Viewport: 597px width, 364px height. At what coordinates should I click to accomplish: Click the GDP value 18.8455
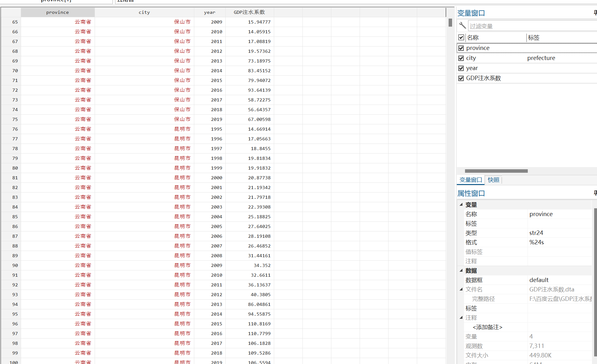(250, 149)
